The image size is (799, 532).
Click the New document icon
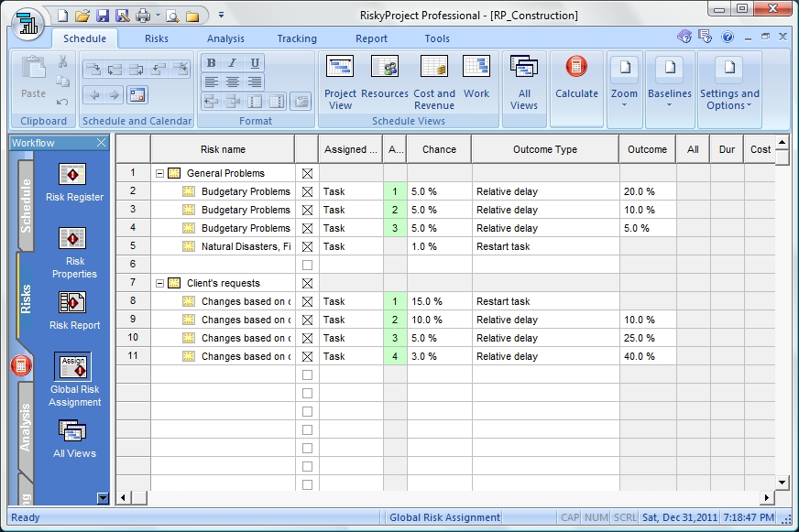click(62, 16)
